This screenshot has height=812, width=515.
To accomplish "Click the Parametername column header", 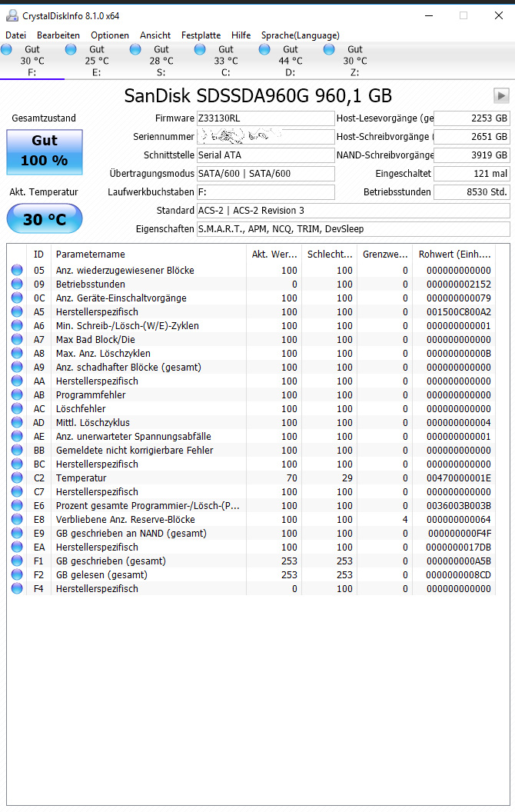I will click(148, 255).
